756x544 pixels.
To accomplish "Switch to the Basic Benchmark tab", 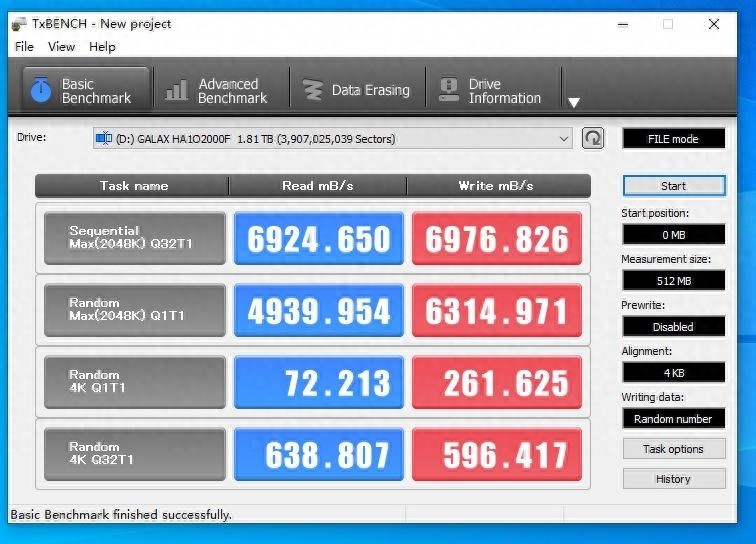I will (86, 90).
